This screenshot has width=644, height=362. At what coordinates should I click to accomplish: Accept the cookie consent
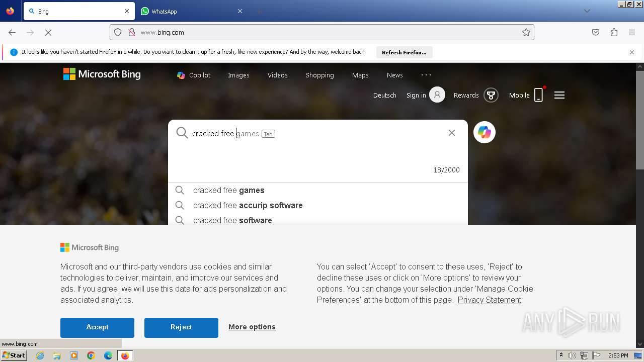(97, 327)
